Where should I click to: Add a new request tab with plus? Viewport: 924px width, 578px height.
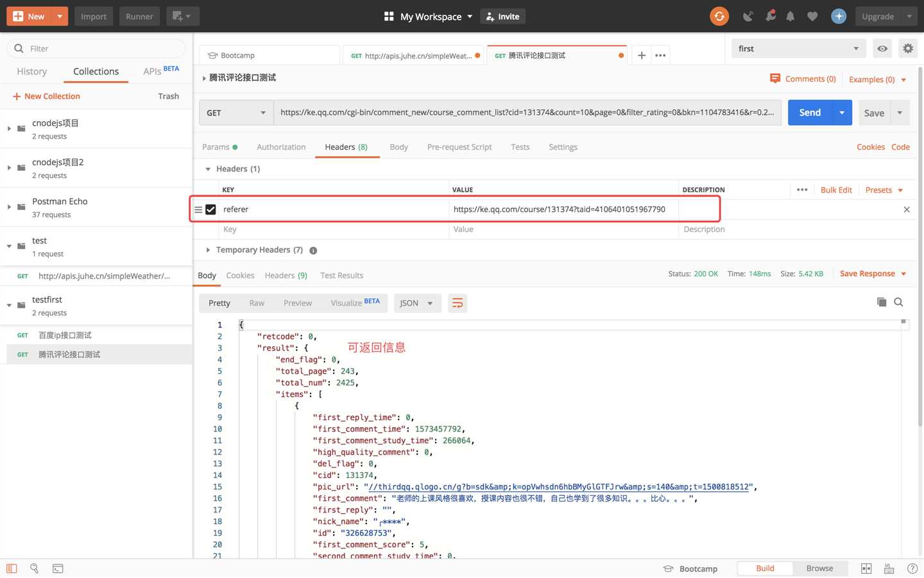click(641, 55)
